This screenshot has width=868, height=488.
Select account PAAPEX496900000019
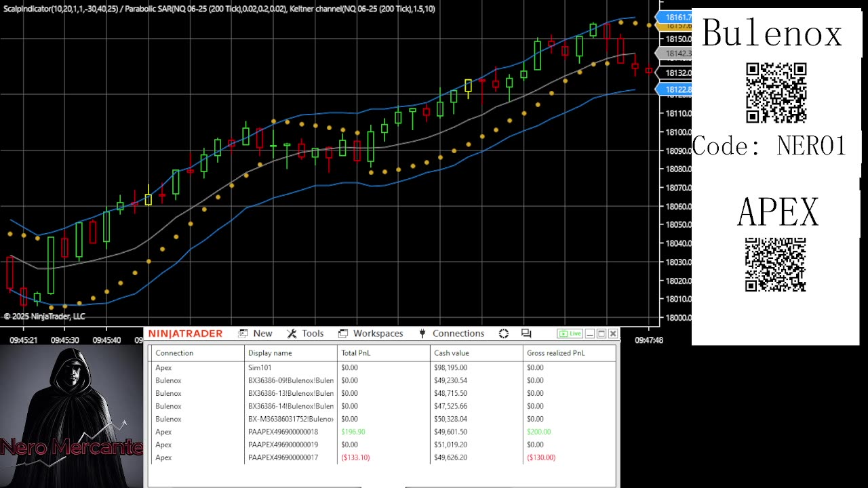(383, 445)
